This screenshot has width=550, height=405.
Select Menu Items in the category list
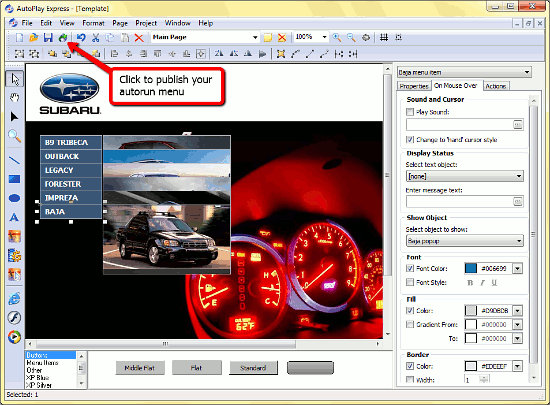pos(42,363)
